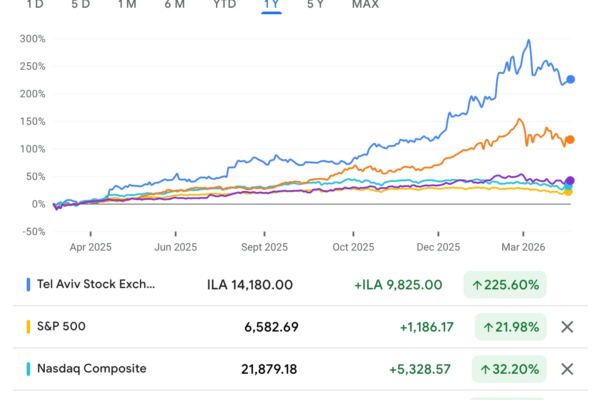The image size is (600, 400).
Task: Remove Nasdaq Composite comparison with X icon
Action: click(x=567, y=369)
